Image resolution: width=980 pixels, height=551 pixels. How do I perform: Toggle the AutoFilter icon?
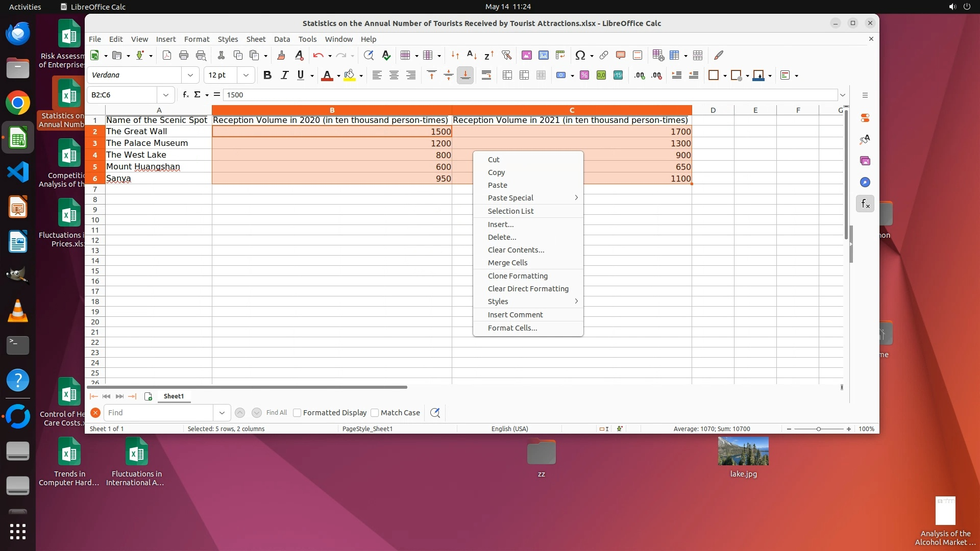click(x=506, y=55)
